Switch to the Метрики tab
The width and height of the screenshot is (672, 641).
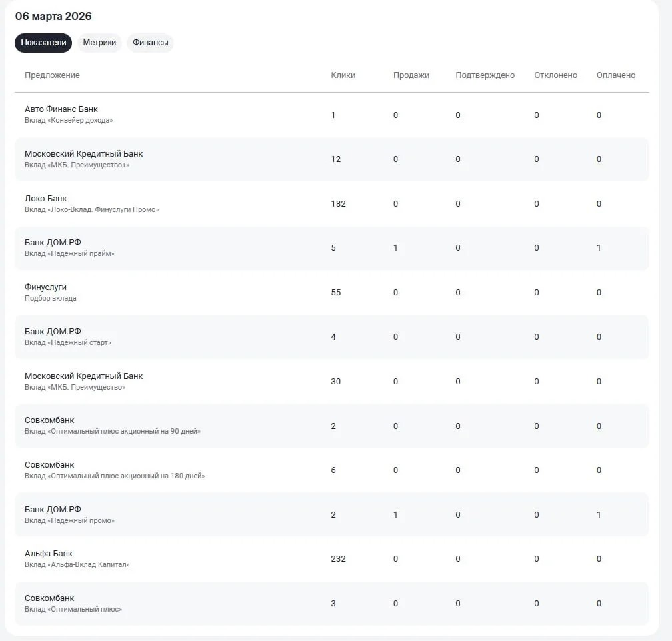(99, 43)
